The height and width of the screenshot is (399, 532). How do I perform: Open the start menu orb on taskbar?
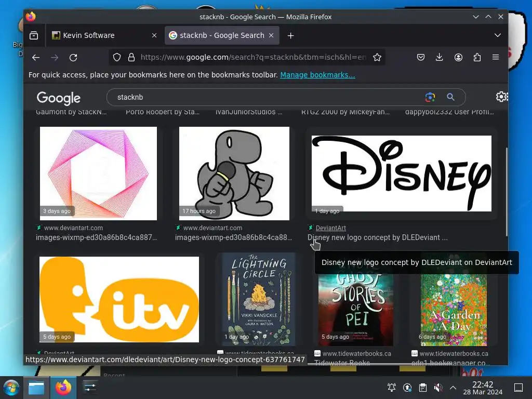point(11,388)
